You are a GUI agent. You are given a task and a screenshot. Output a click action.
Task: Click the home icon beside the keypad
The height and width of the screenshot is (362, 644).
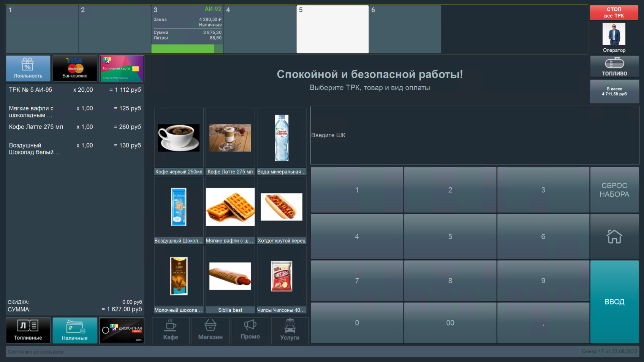(614, 236)
